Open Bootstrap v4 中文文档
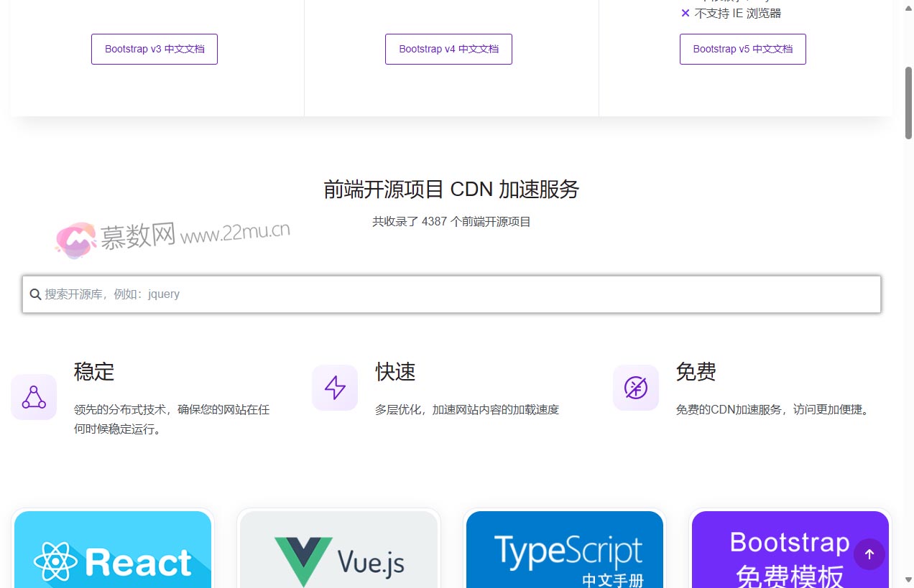The height and width of the screenshot is (588, 914). point(448,49)
